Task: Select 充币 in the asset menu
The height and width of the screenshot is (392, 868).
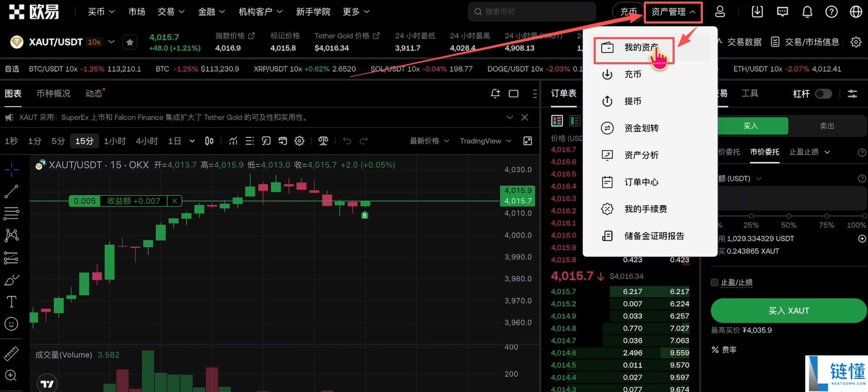Action: 632,74
